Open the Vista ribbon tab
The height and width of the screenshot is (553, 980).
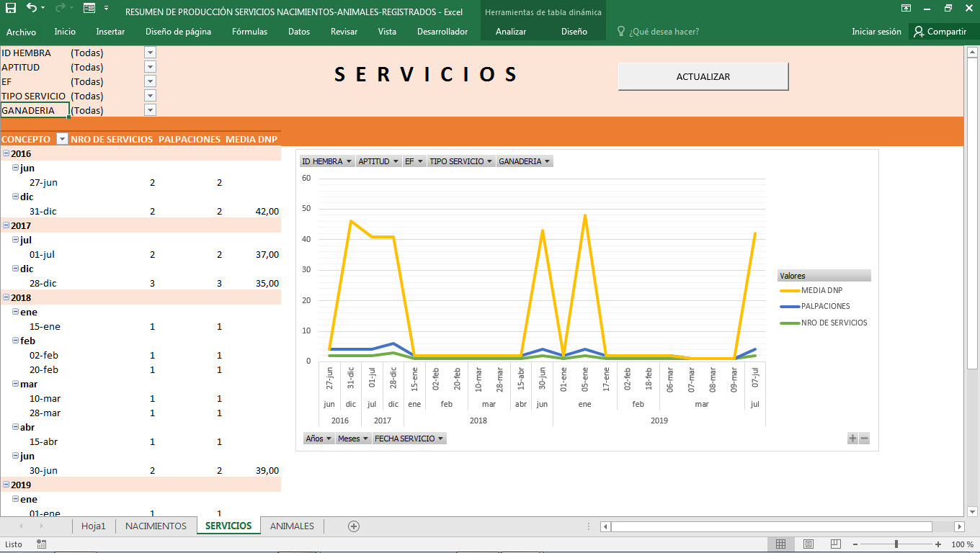coord(387,32)
